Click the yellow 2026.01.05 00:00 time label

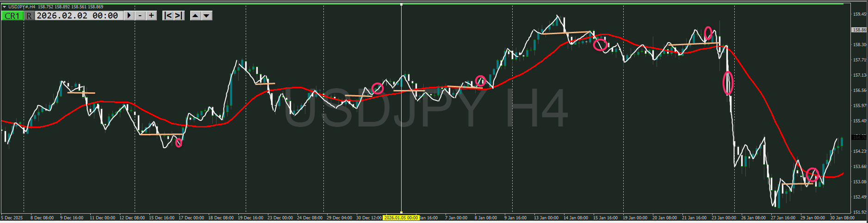[401, 217]
